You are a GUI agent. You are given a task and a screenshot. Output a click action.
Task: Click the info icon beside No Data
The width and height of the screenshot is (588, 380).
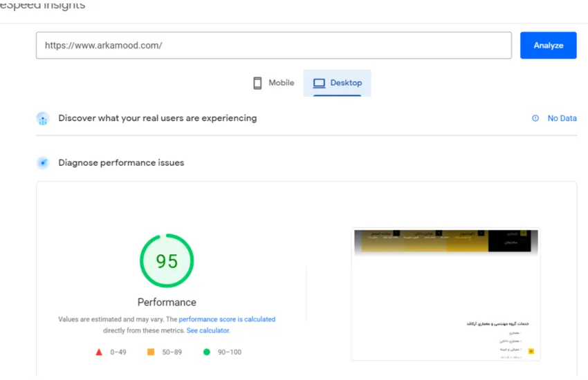click(535, 118)
